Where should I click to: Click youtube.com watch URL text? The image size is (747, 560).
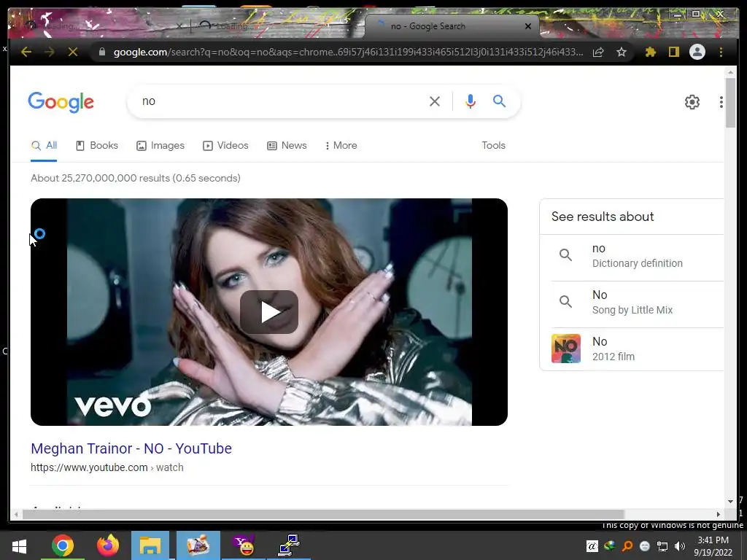107,467
